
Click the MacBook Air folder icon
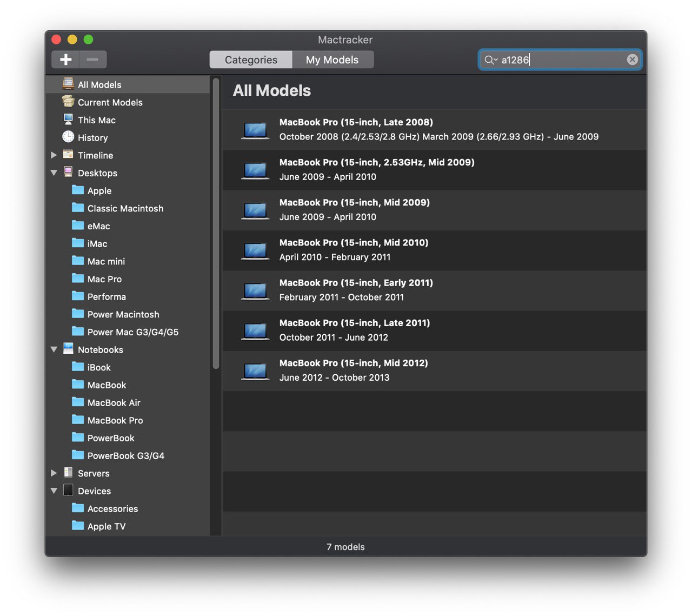(78, 402)
